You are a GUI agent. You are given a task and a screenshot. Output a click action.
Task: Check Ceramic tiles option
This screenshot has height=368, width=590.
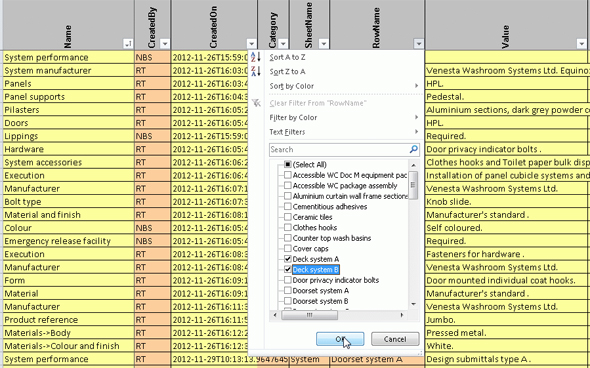pyautogui.click(x=288, y=217)
